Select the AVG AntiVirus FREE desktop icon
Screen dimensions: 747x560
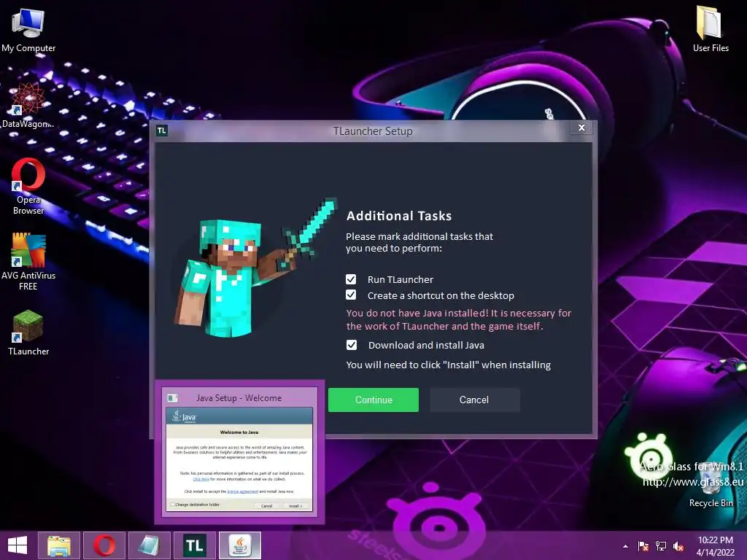[28, 262]
